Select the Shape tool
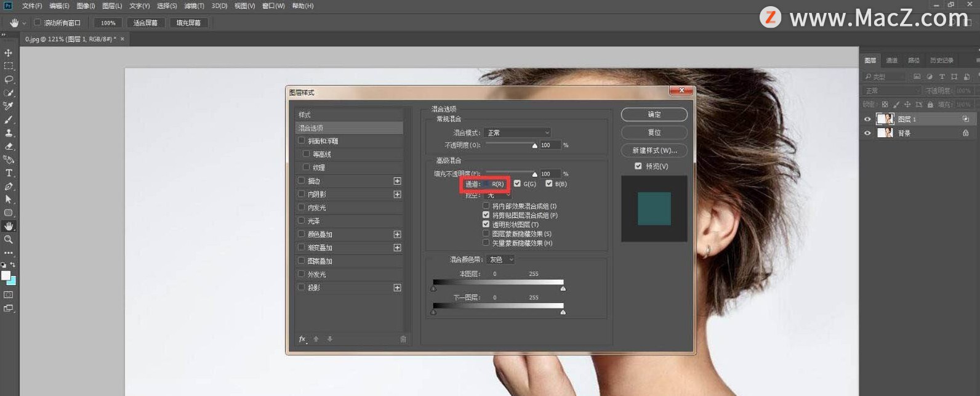 [9, 212]
